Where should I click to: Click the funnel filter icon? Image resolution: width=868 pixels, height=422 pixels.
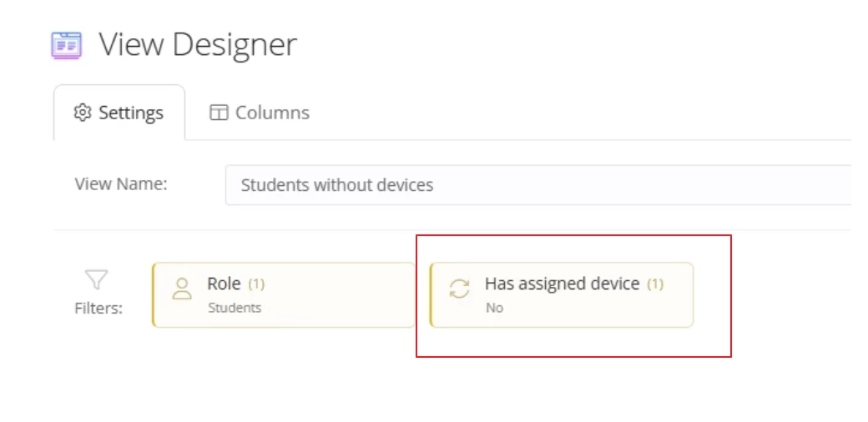pos(96,279)
